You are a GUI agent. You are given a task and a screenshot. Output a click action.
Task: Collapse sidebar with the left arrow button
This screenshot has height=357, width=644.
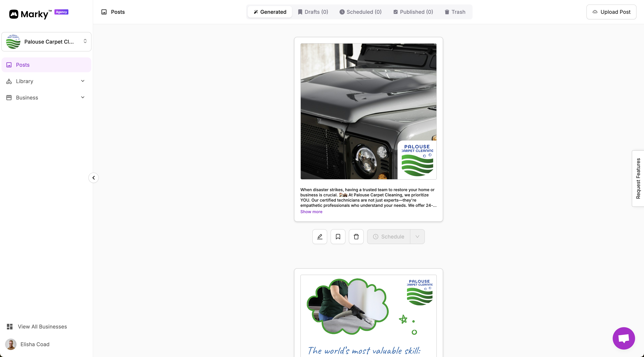(x=94, y=178)
